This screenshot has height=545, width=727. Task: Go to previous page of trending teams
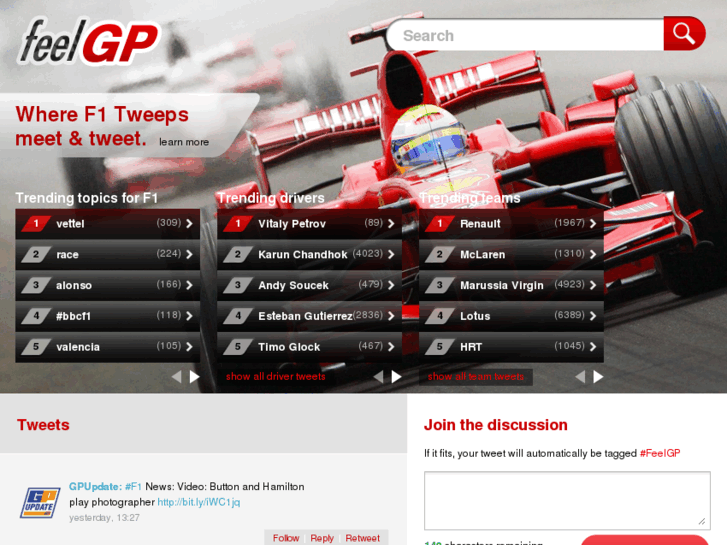click(580, 377)
